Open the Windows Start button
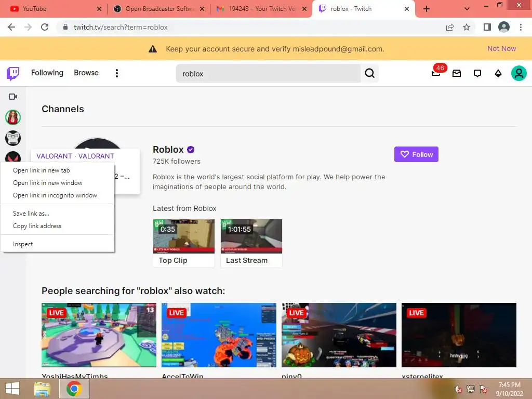The image size is (532, 399). pyautogui.click(x=12, y=389)
